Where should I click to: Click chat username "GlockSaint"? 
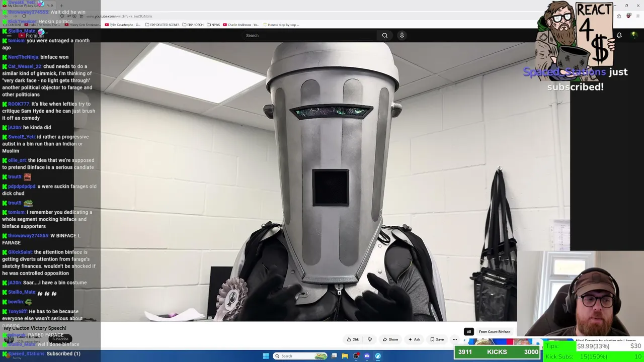(x=20, y=252)
